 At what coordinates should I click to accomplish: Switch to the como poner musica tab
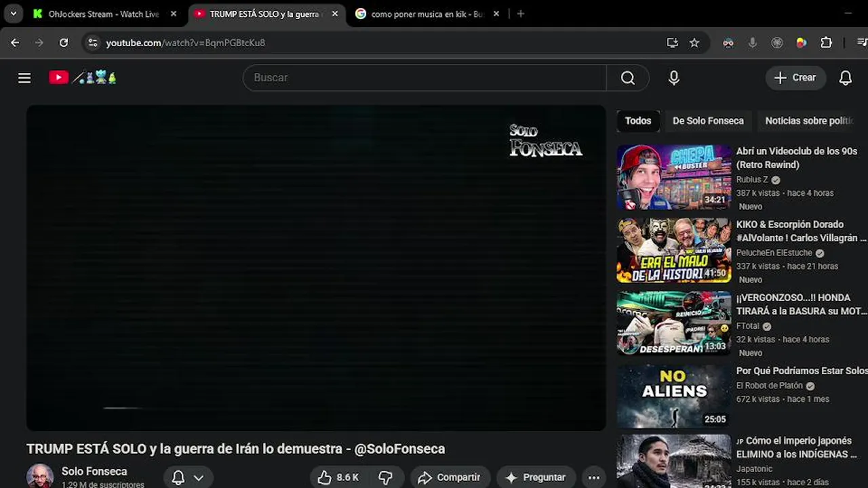pos(427,14)
